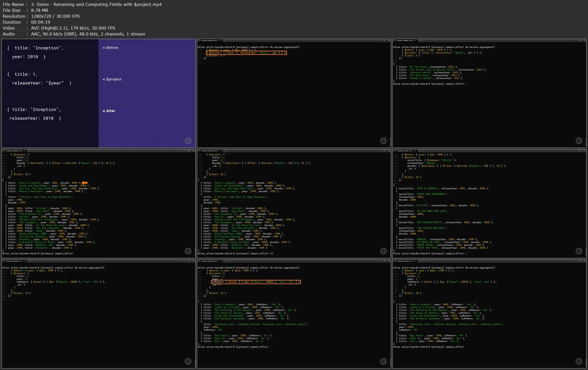Viewport: 588px width, 370px height.
Task: Click play icon on movieTitle uppercase results frame
Action: pyautogui.click(x=579, y=251)
